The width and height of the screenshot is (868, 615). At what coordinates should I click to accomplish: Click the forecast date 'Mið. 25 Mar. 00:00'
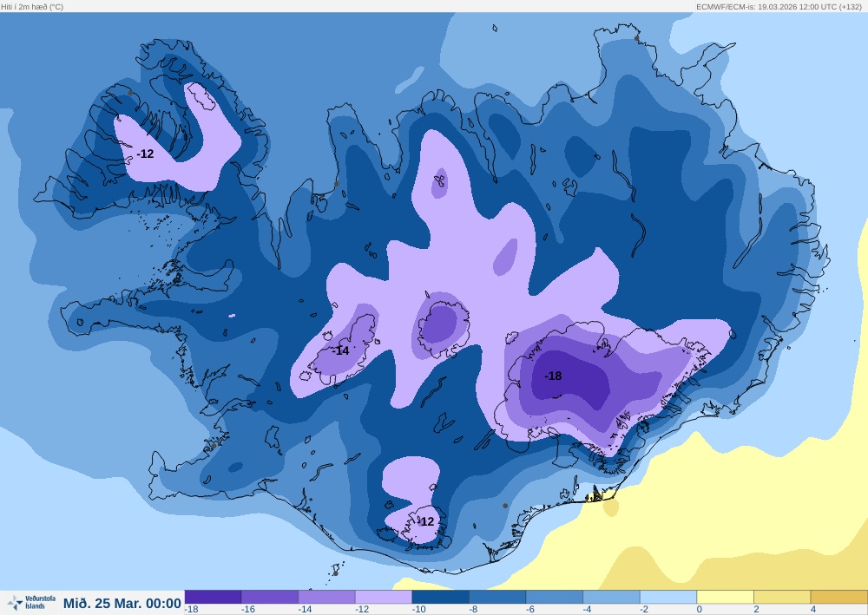122,603
